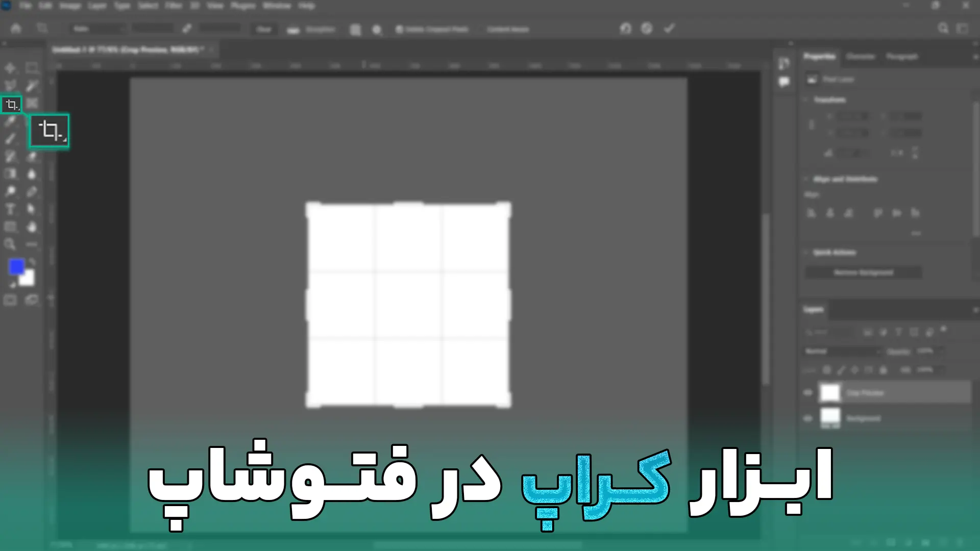Collapse the Transform section

click(806, 99)
